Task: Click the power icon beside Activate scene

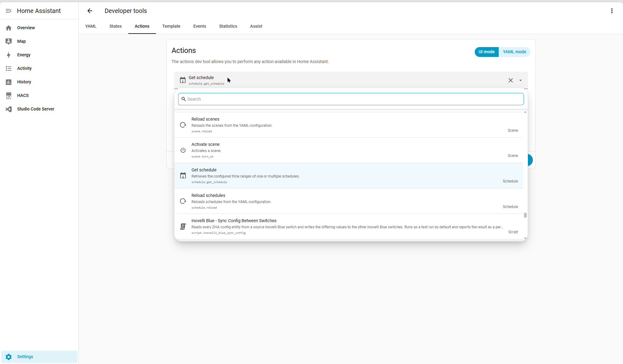Action: click(183, 150)
